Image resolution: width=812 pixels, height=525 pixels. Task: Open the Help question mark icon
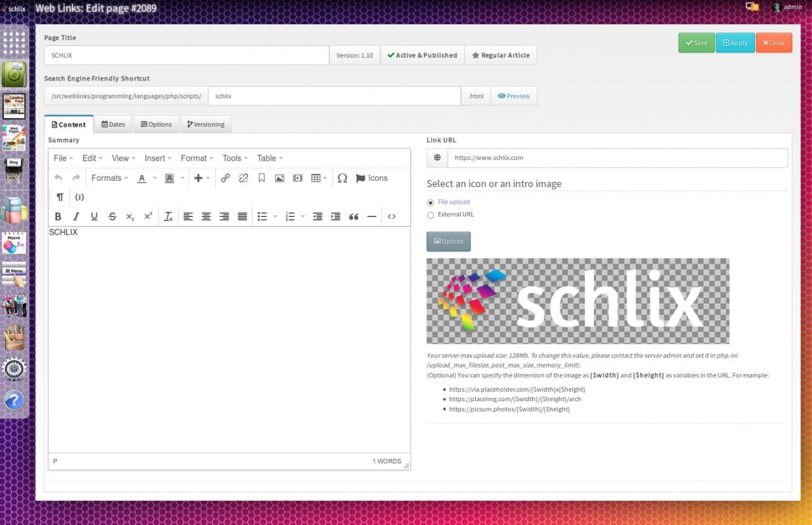click(14, 400)
